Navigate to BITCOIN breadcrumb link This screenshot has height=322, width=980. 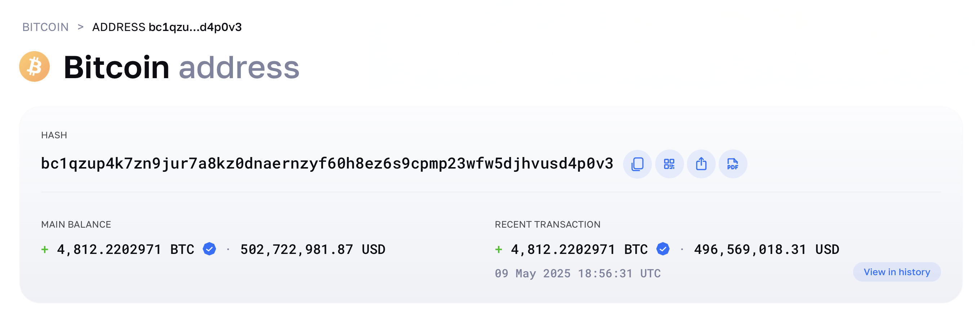pyautogui.click(x=46, y=27)
